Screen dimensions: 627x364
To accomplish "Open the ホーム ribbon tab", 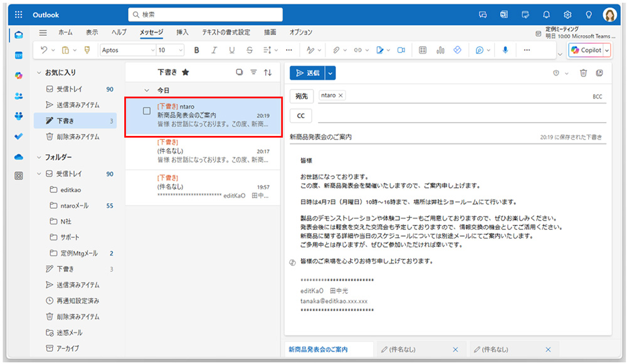I will pos(65,33).
